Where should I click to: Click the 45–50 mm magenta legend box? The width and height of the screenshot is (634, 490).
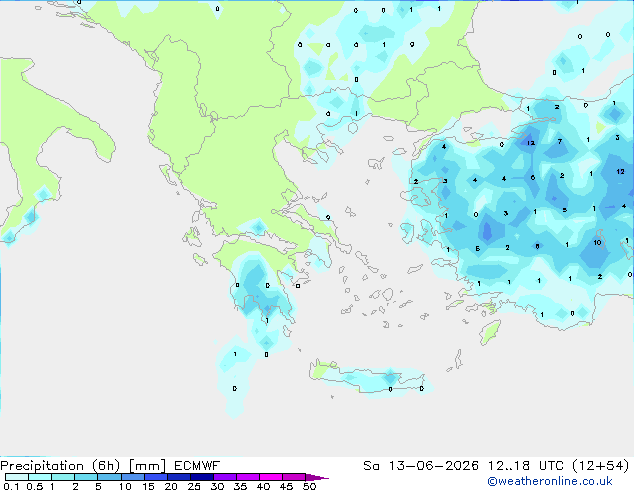[294, 477]
